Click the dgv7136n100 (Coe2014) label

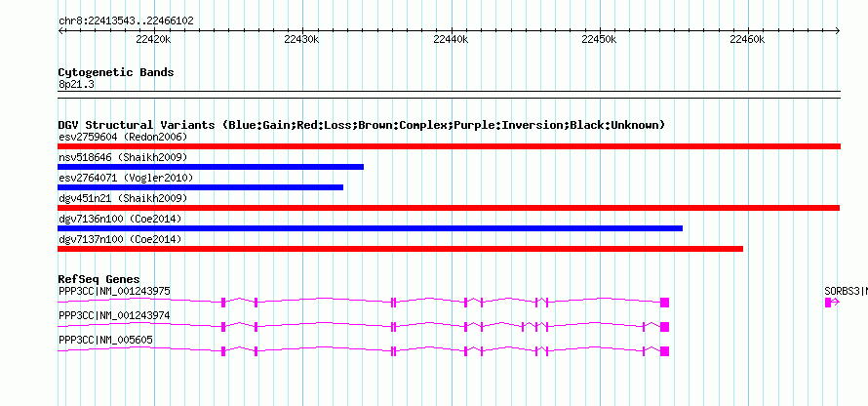(x=120, y=219)
